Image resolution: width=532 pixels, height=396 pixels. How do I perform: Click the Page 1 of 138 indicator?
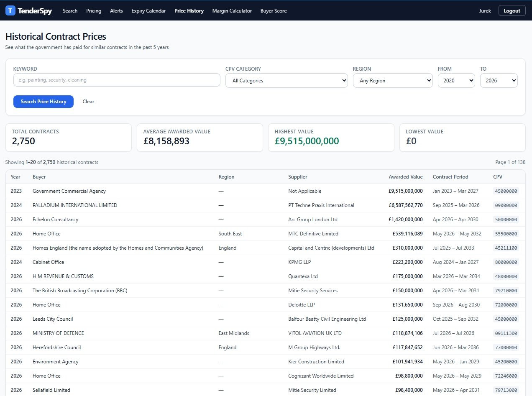[x=510, y=162]
